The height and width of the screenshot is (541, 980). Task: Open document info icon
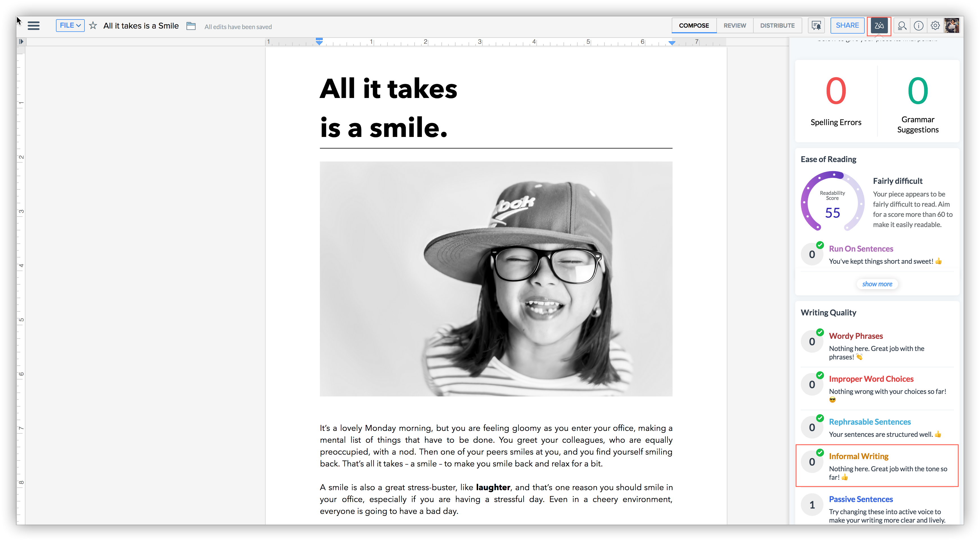(918, 26)
